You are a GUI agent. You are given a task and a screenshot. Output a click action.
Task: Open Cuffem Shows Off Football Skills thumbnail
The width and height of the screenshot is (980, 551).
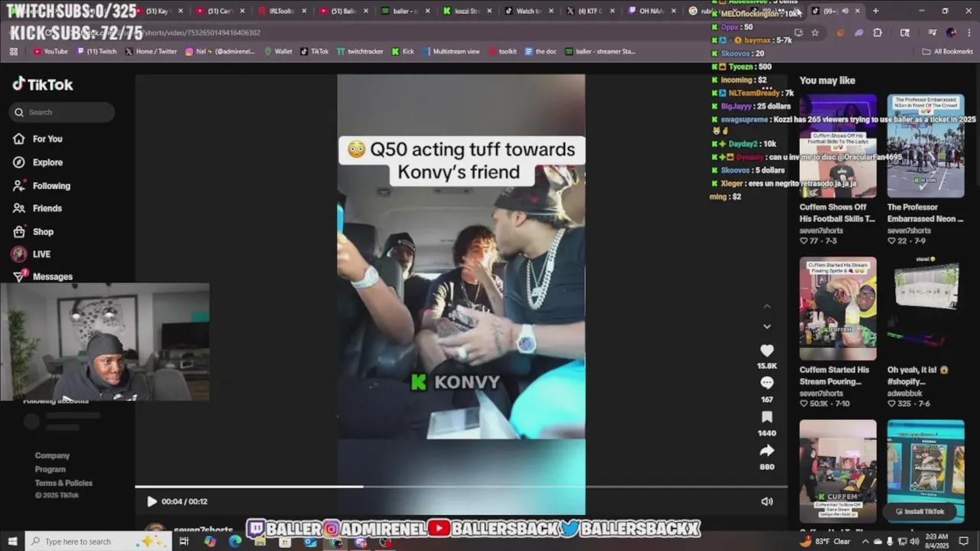click(838, 146)
